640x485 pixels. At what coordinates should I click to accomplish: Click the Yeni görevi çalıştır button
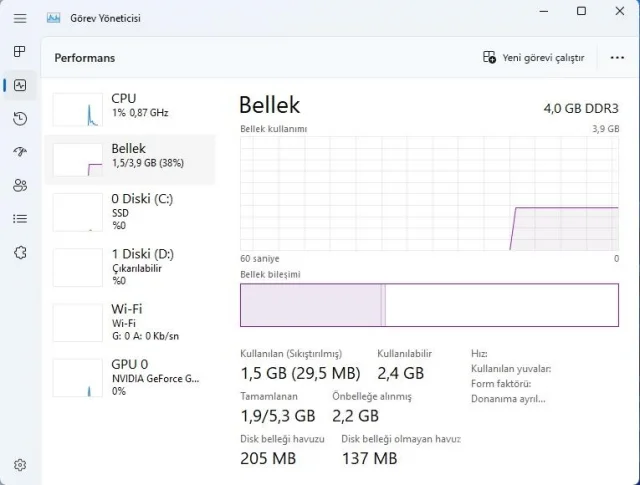click(533, 58)
